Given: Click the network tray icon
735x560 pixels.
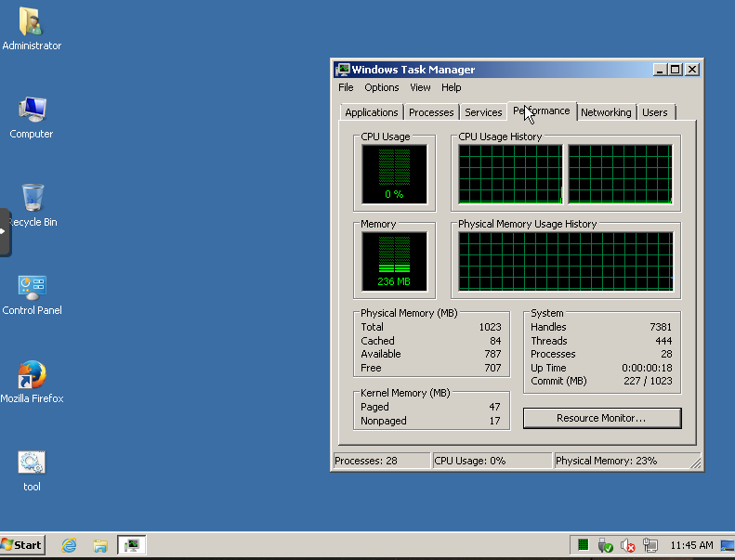Looking at the screenshot, I should [650, 545].
